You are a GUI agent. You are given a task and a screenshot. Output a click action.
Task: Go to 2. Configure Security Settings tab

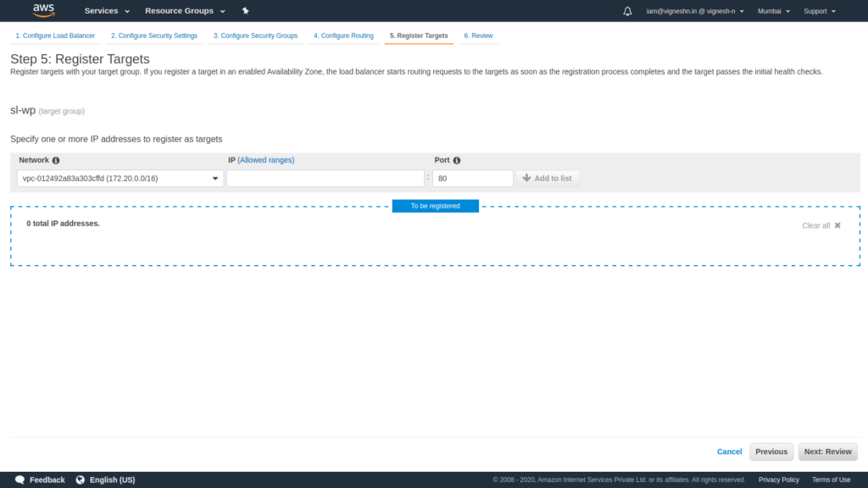click(154, 36)
